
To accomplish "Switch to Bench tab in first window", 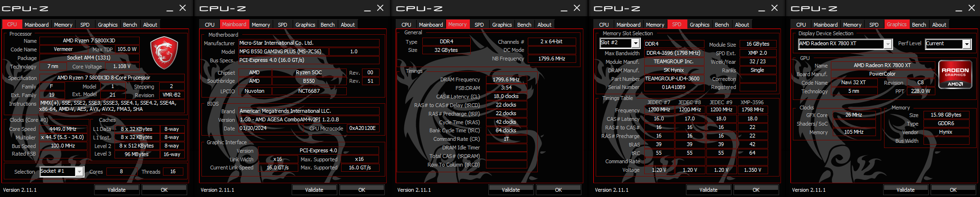I will (130, 25).
